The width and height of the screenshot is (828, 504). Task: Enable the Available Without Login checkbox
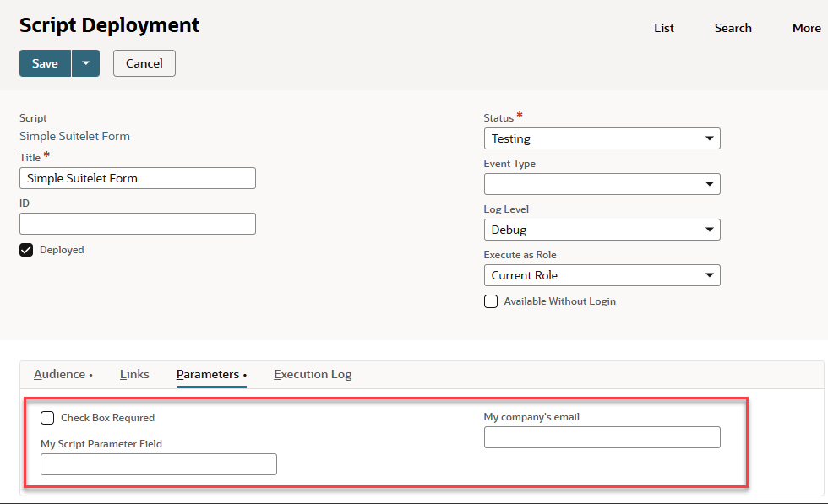pos(491,301)
